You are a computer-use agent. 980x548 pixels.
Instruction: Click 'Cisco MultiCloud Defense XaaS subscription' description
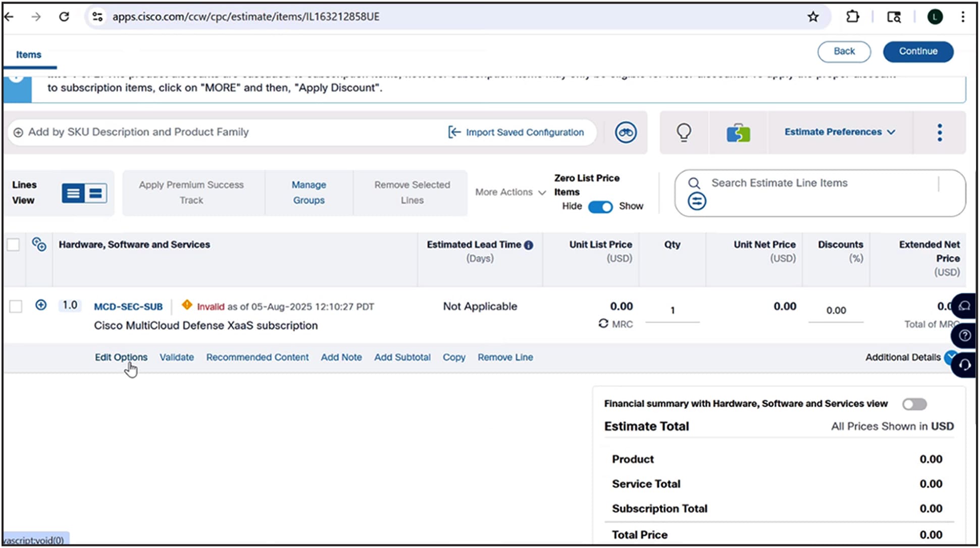click(206, 325)
